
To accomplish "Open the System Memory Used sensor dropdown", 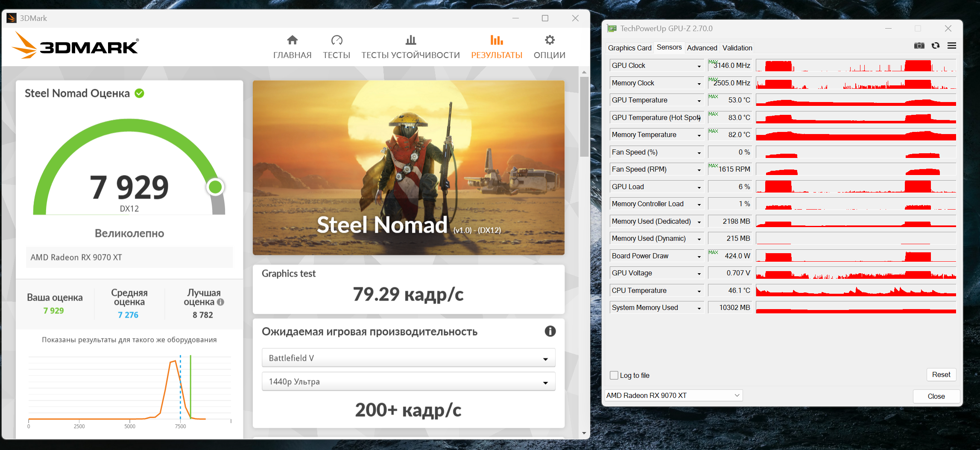I will click(x=699, y=308).
